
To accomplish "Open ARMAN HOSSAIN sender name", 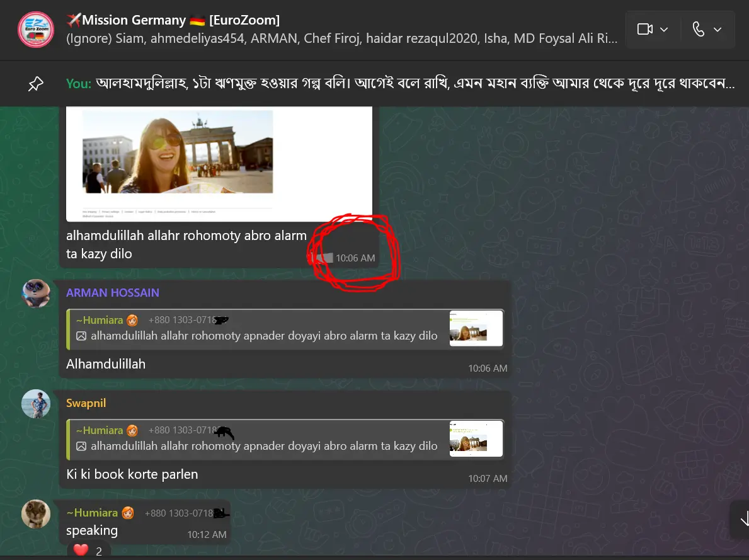I will tap(113, 293).
